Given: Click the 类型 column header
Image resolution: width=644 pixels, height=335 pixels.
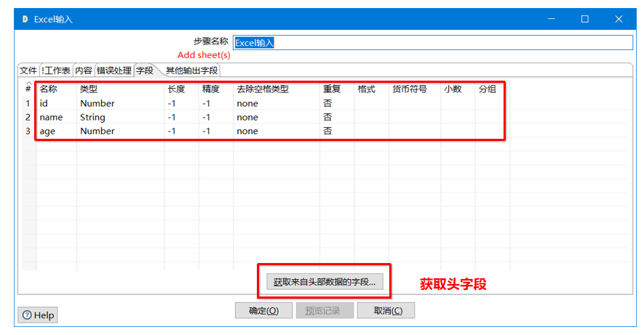Looking at the screenshot, I should (x=120, y=89).
